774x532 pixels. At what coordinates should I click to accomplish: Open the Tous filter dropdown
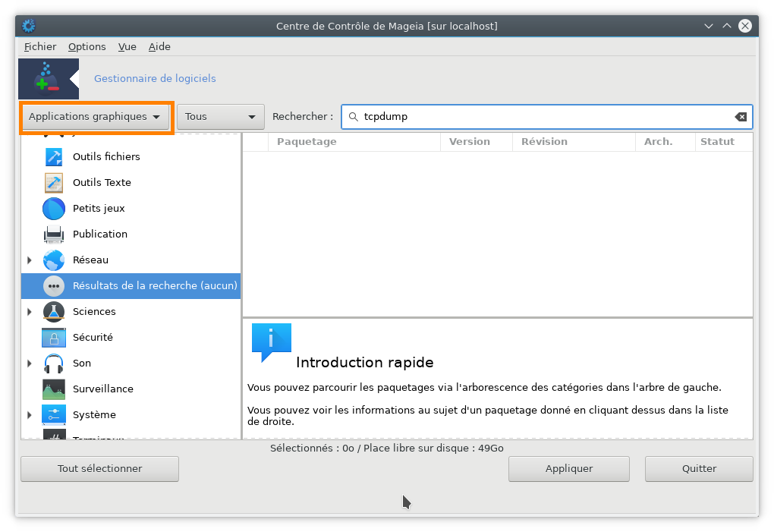click(x=220, y=117)
